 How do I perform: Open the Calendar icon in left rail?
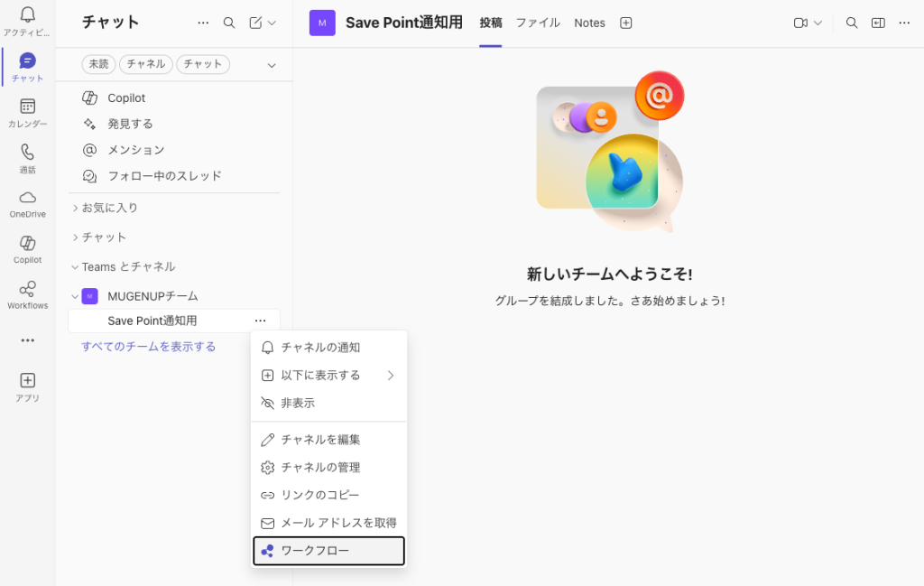[x=27, y=107]
